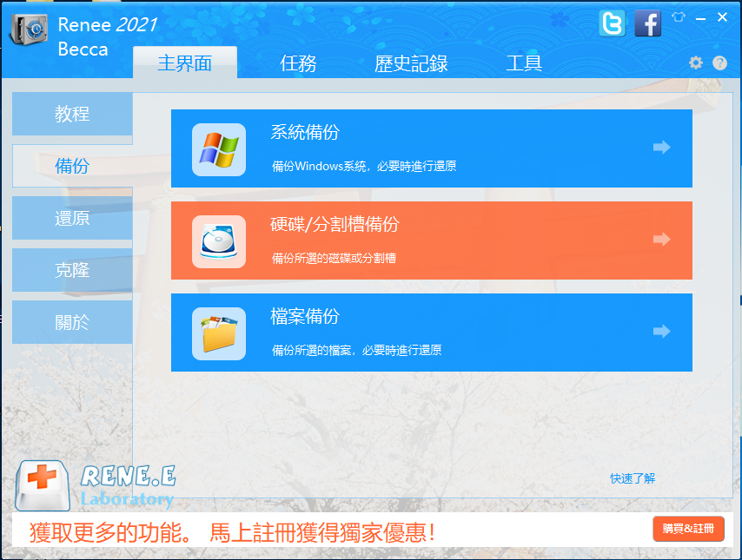This screenshot has height=560, width=742.
Task: Click the Renee 2021 Becca title text
Action: (x=108, y=36)
